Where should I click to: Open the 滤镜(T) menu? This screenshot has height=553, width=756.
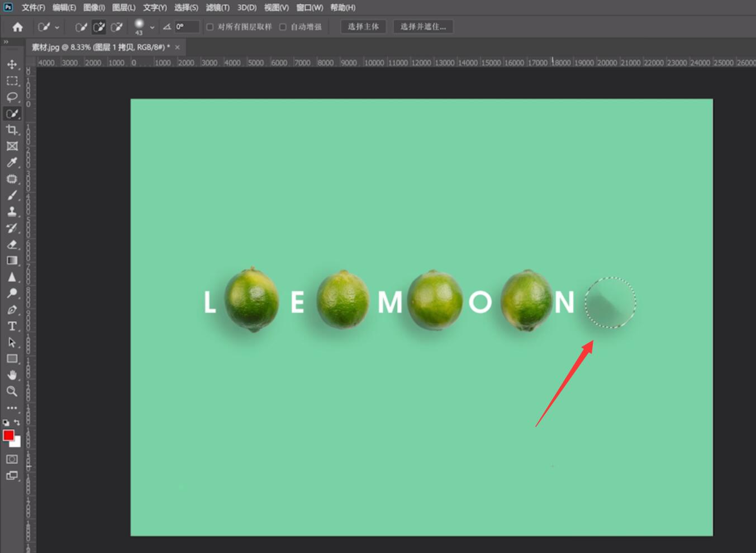point(217,7)
